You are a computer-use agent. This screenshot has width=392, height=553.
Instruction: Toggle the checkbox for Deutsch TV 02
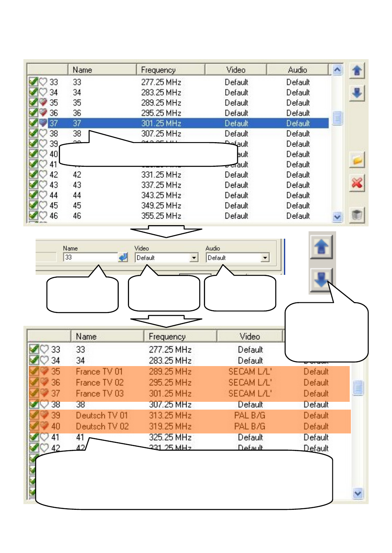pos(34,426)
